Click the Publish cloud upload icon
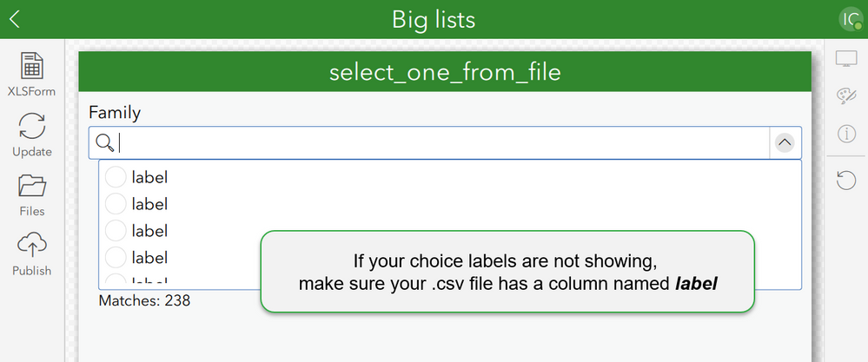Image resolution: width=868 pixels, height=362 pixels. (31, 246)
